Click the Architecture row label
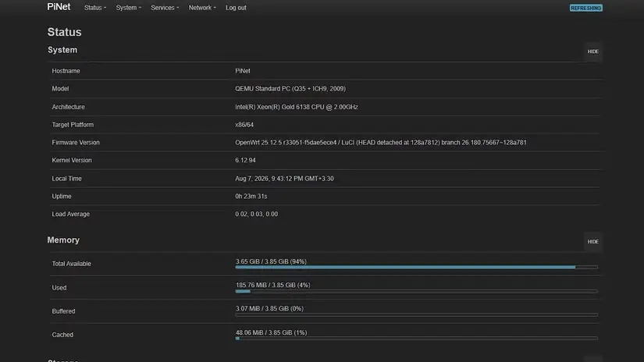This screenshot has height=362, width=644. 68,107
